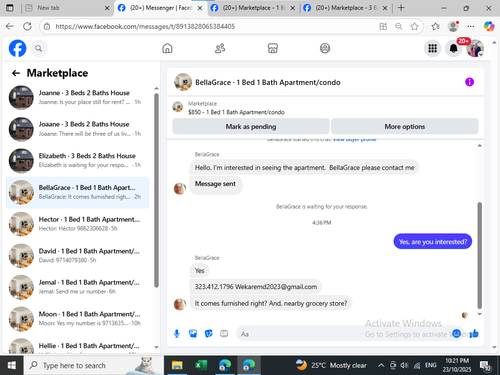Open Joaane 3 Beds 2 Baths conversation

(x=77, y=129)
